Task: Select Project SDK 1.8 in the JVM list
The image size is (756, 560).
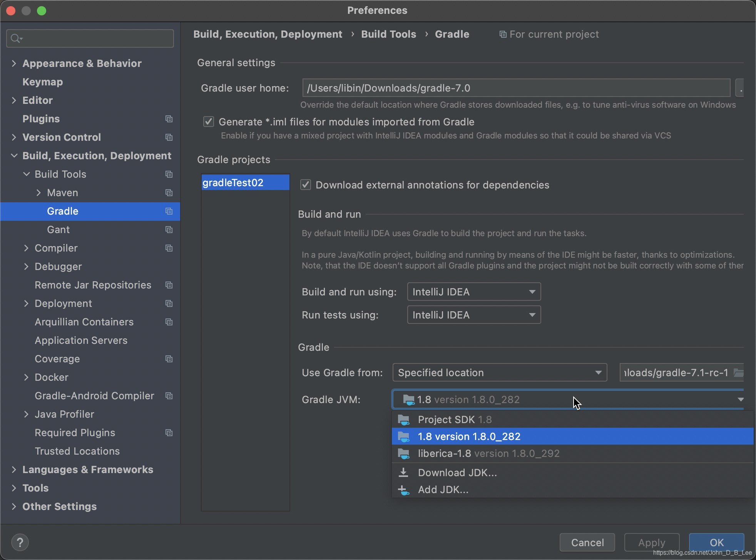Action: coord(455,420)
